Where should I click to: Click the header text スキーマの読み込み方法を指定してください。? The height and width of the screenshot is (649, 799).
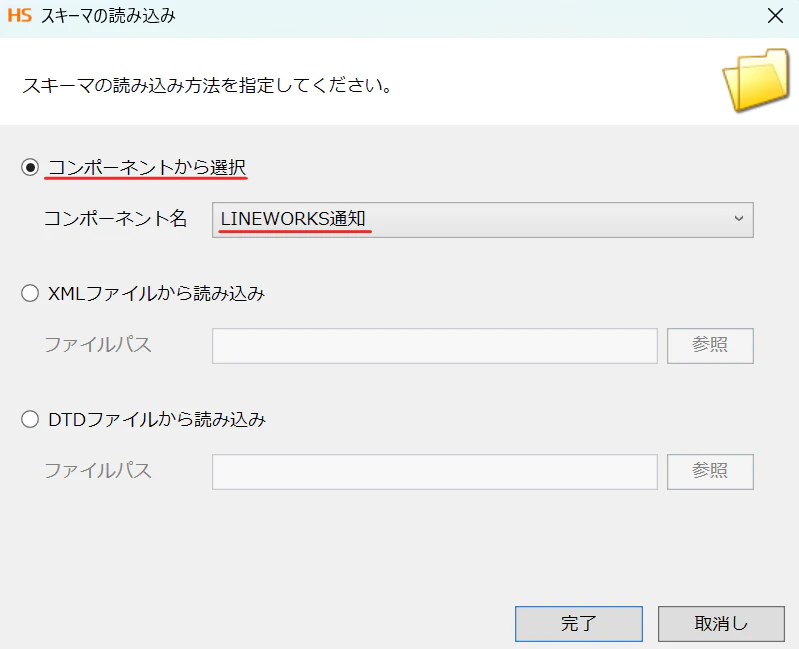click(207, 85)
